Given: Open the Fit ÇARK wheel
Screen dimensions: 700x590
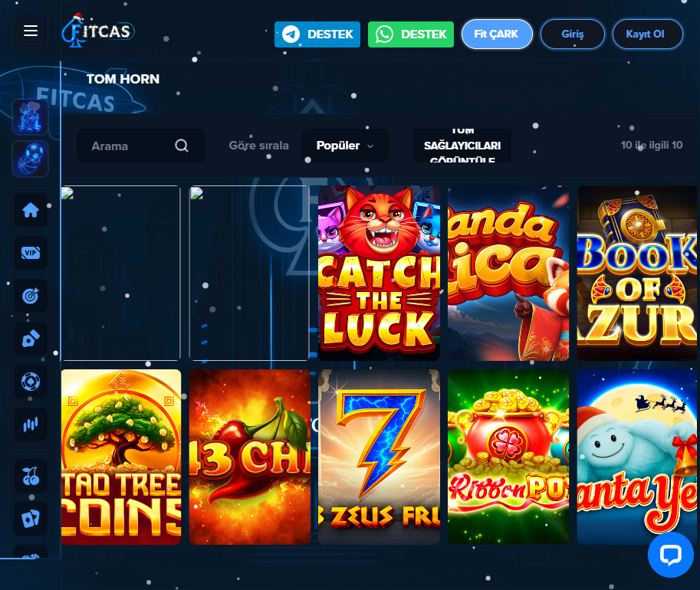Looking at the screenshot, I should click(x=497, y=34).
